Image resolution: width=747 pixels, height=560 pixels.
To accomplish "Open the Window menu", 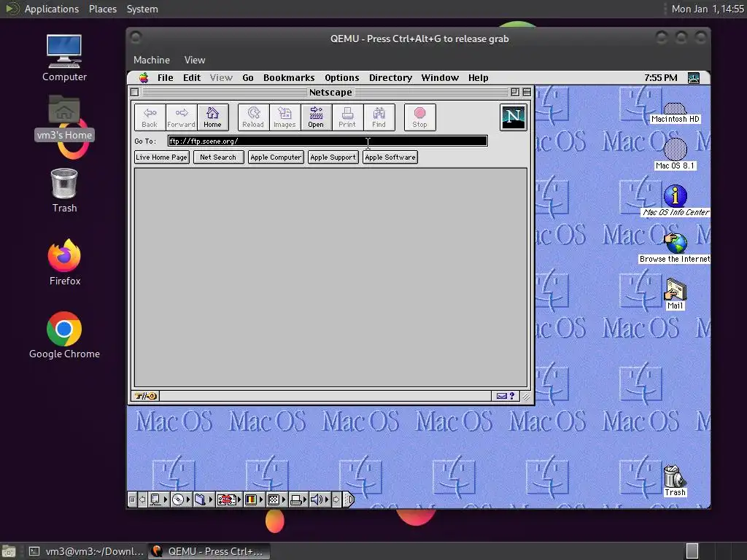I will [440, 77].
